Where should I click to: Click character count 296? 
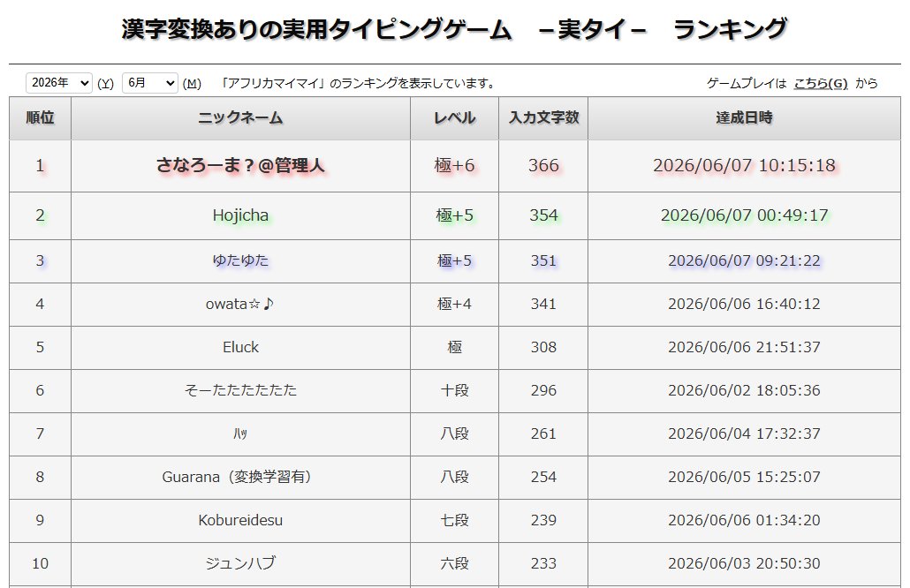[543, 390]
